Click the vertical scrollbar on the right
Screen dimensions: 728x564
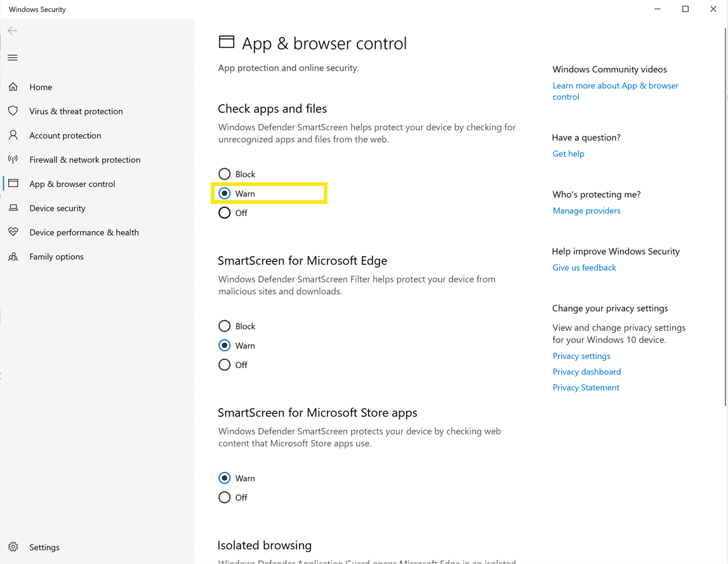tap(725, 217)
